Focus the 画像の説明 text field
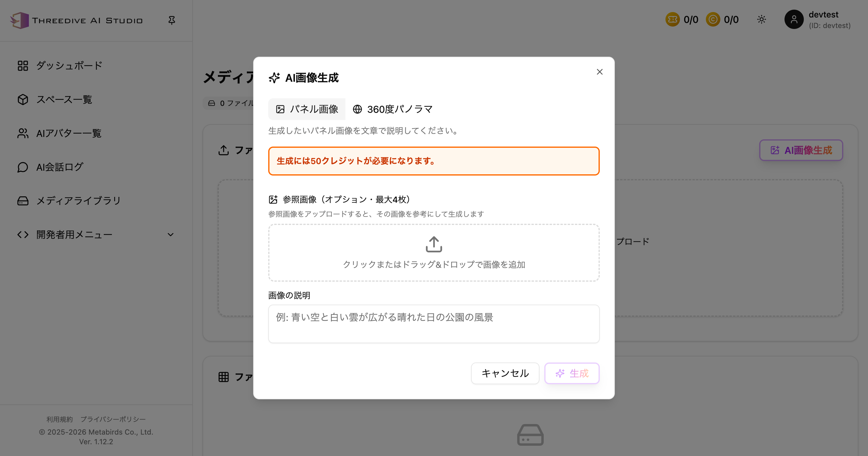868x456 pixels. [434, 324]
